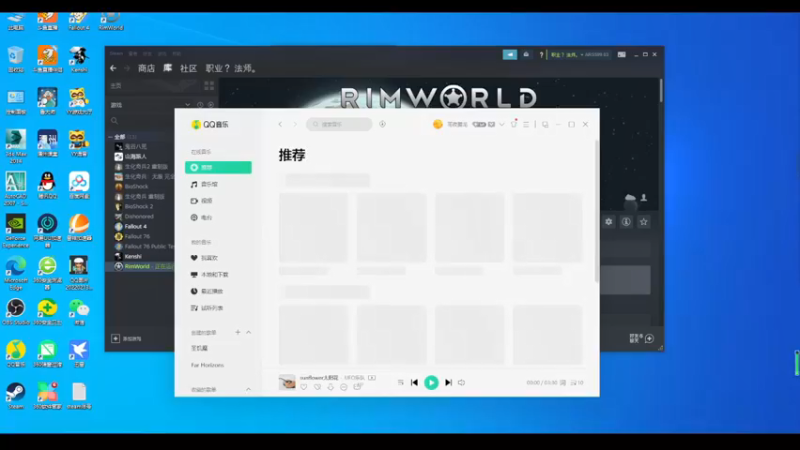Click the Steam library search icon
800x450 pixels.
pyautogui.click(x=114, y=121)
